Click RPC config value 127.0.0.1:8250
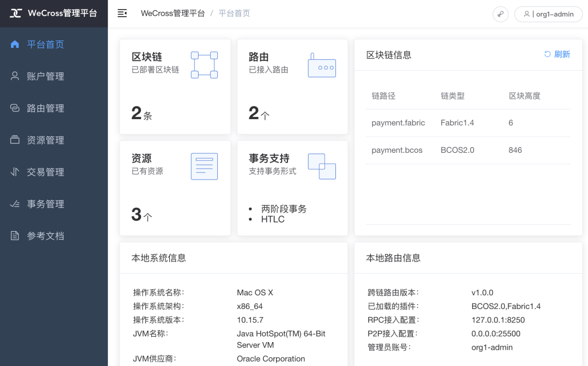Image resolution: width=588 pixels, height=366 pixels. pos(498,320)
